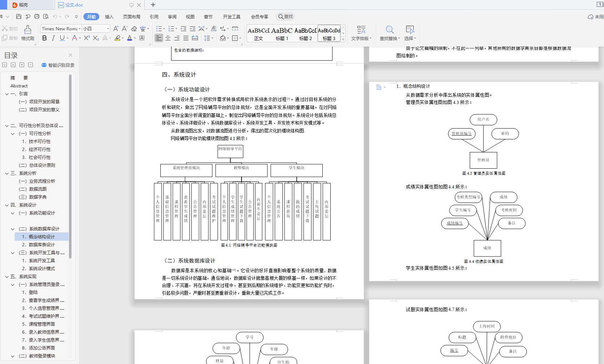The width and height of the screenshot is (604, 364).
Task: Click the collapse-all minus icon in 目录 panel
Action: pyautogui.click(x=30, y=65)
